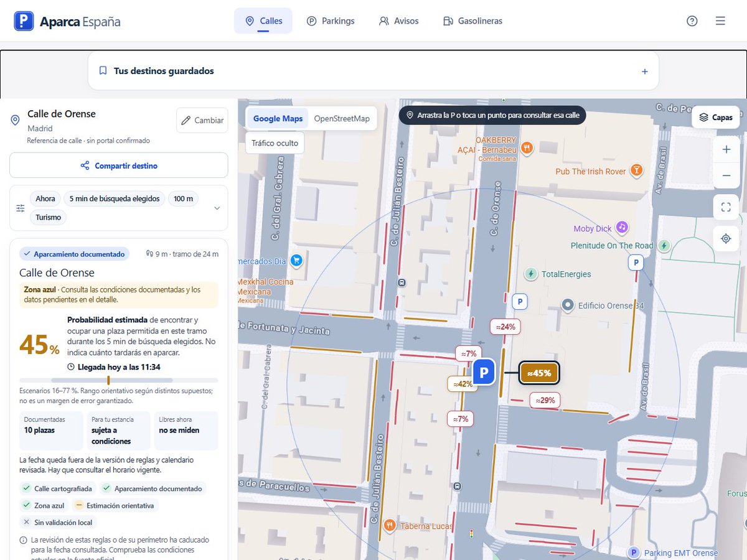Click the Taberna Lucas restaurant marker
The image size is (747, 560).
click(390, 526)
